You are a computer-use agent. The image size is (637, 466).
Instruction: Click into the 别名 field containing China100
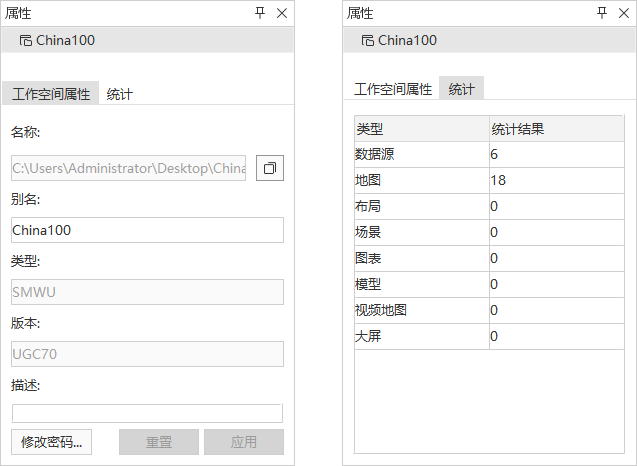point(147,230)
